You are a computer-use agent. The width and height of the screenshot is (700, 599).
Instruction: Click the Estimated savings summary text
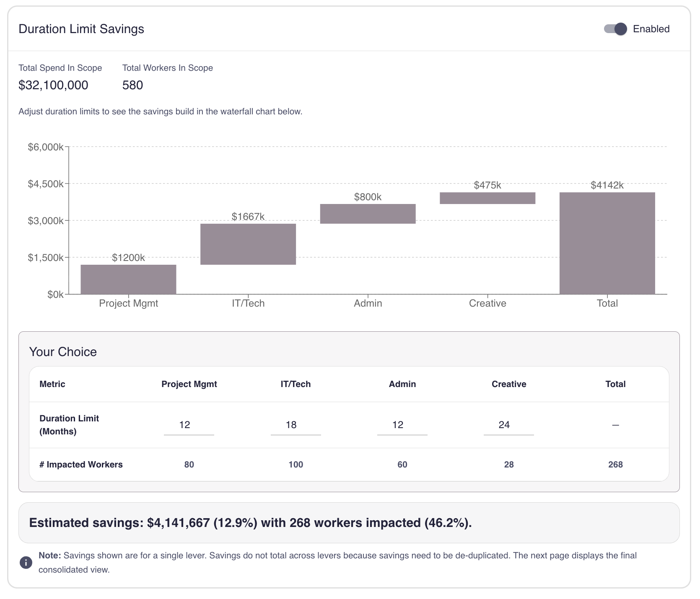click(x=250, y=523)
